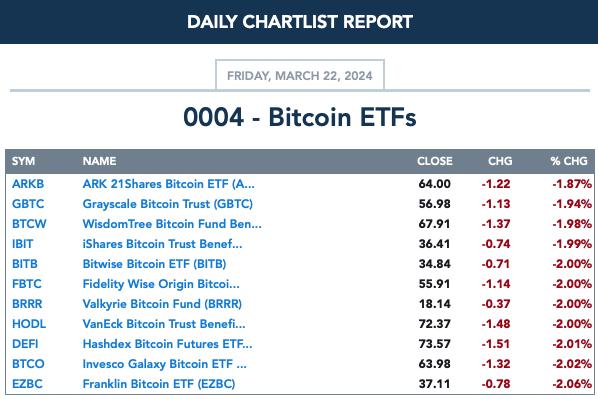Screen dimensions: 598x399
Task: Click ARK 21Shares Bitcoin ETF name
Action: [169, 184]
